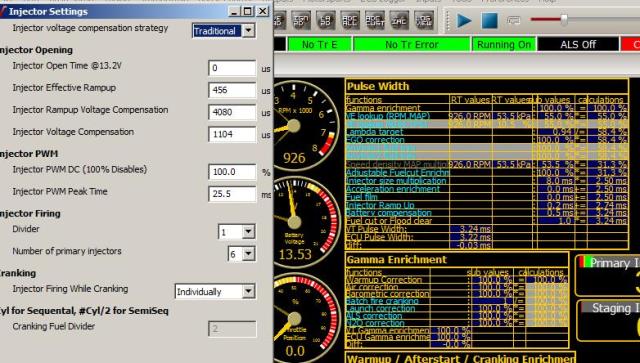Image resolution: width=640 pixels, height=363 pixels.
Task: Click 'Warmup Correction' in Gamma Enrichment
Action: pyautogui.click(x=384, y=280)
